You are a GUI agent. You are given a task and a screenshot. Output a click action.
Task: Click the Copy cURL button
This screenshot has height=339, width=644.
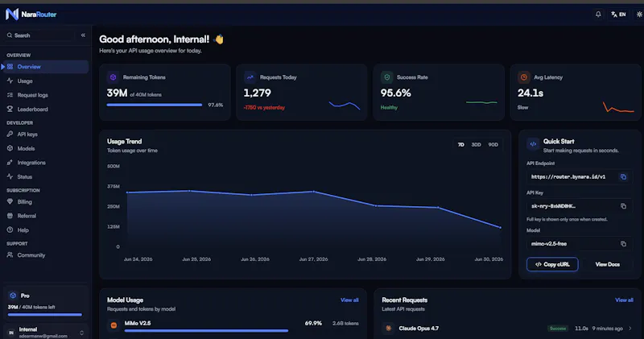click(552, 265)
